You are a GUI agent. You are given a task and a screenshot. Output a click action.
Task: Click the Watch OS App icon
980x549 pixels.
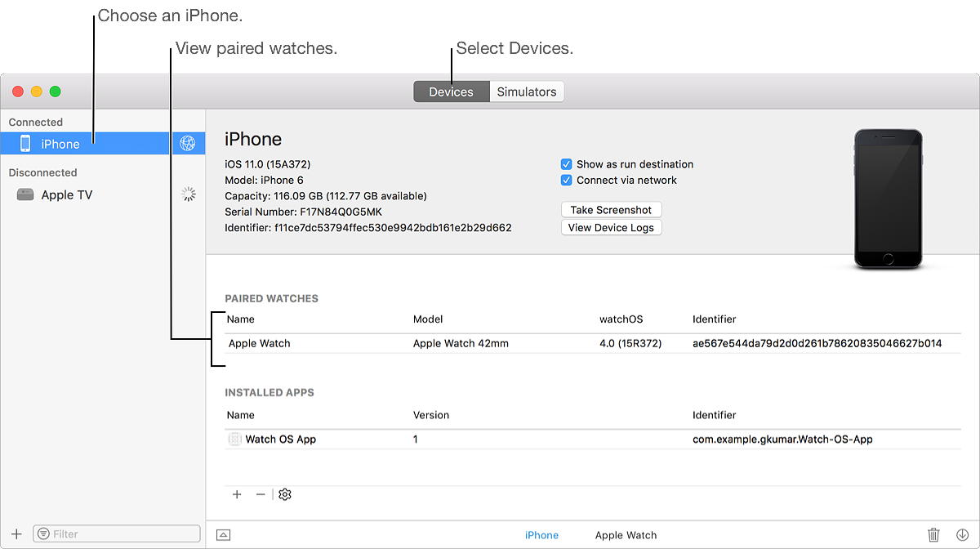pos(234,439)
